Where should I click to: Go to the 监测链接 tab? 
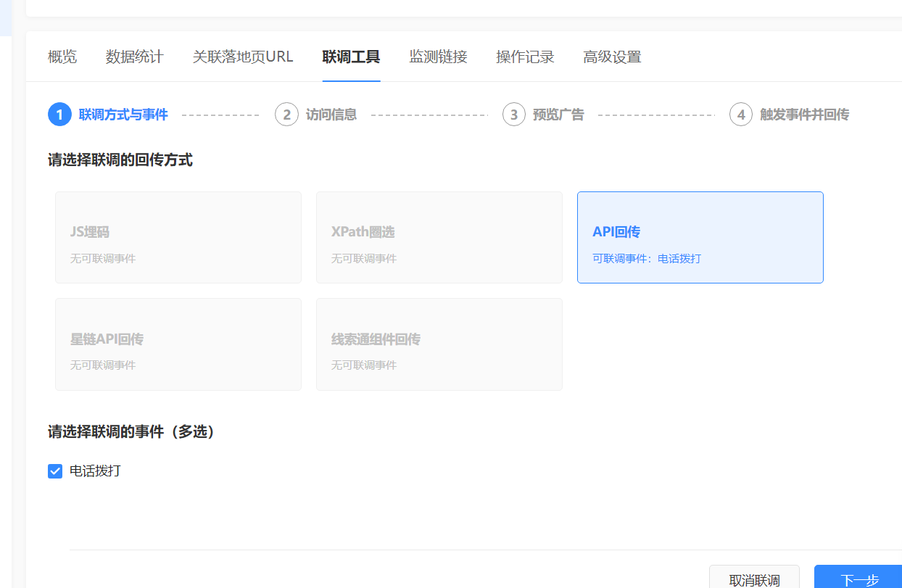(438, 57)
